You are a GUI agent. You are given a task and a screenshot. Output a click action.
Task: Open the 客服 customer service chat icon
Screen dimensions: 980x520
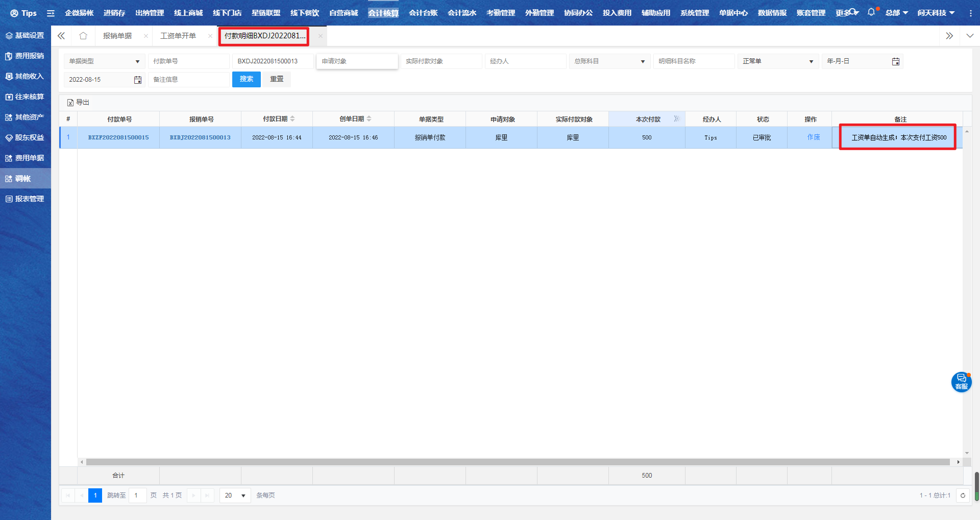click(961, 382)
